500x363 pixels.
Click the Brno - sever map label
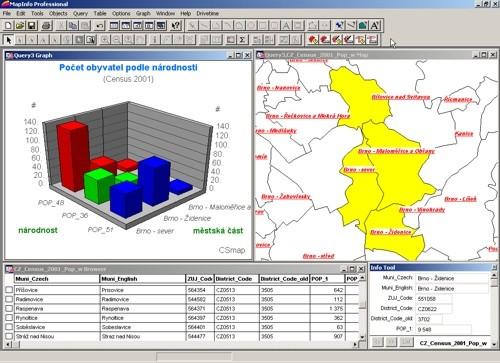coord(359,170)
